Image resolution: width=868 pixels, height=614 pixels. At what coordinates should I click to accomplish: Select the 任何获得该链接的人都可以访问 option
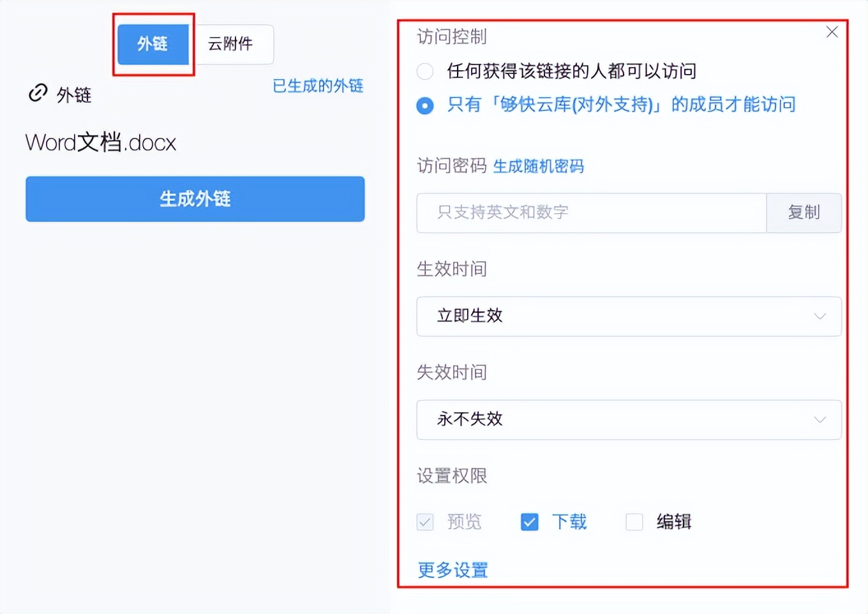(425, 71)
